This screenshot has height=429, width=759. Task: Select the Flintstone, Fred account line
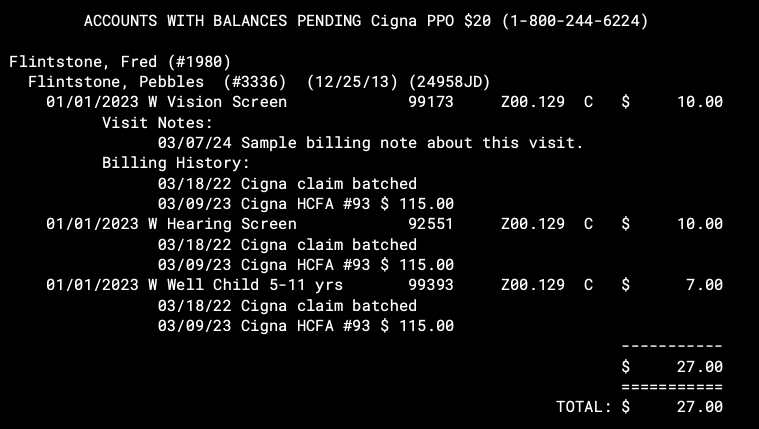(120, 61)
